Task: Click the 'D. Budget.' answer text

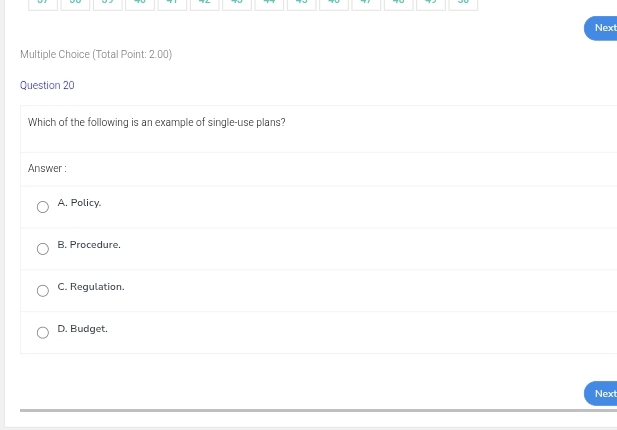Action: 82,329
